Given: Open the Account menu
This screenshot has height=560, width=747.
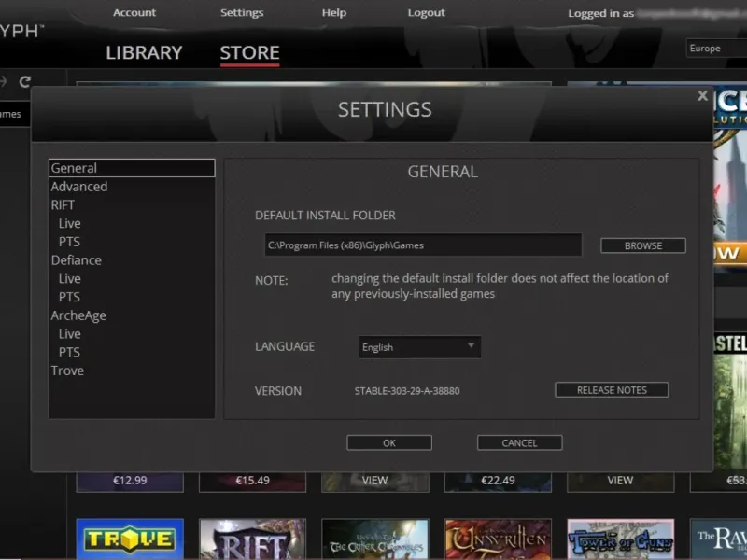Looking at the screenshot, I should point(134,12).
